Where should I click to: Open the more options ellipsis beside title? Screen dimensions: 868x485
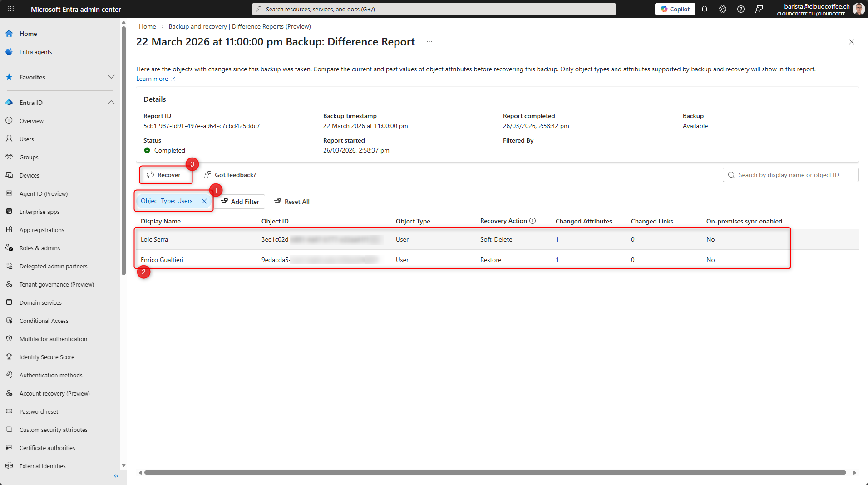(429, 42)
